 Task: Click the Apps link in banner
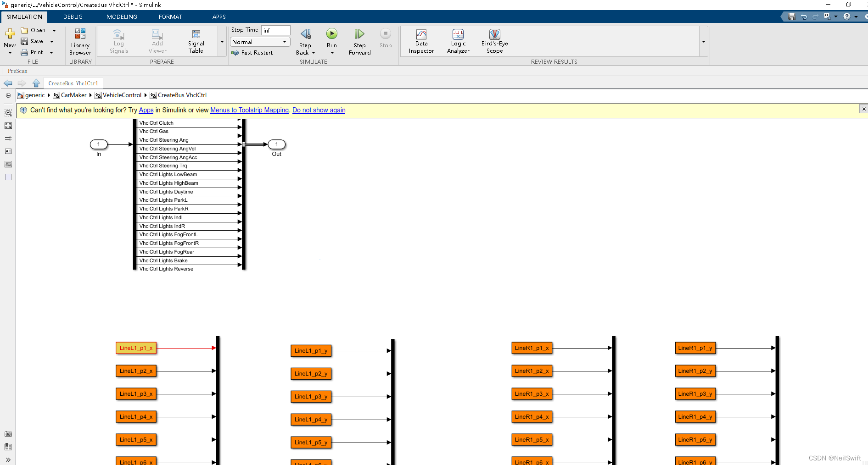point(146,110)
